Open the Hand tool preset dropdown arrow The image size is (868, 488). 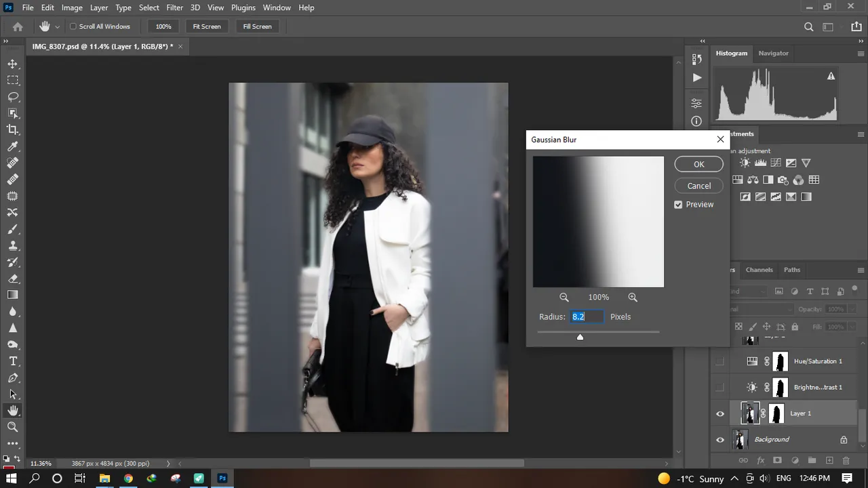(57, 26)
